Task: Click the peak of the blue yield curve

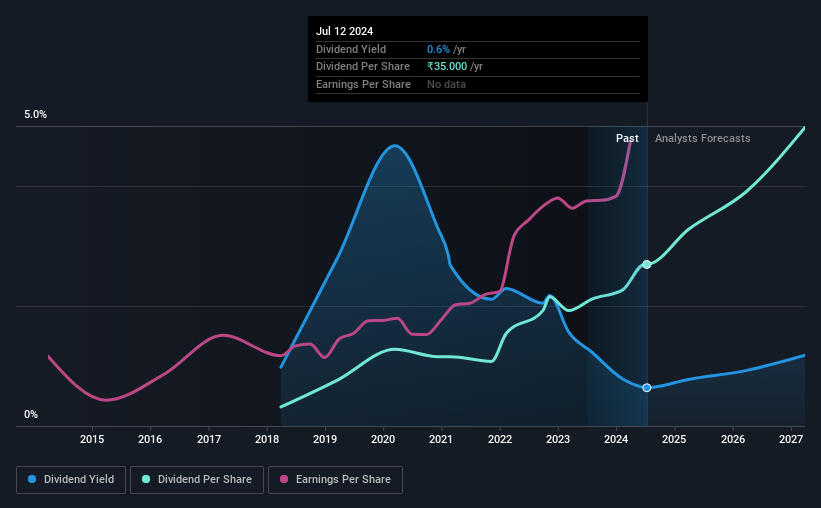Action: pos(394,146)
